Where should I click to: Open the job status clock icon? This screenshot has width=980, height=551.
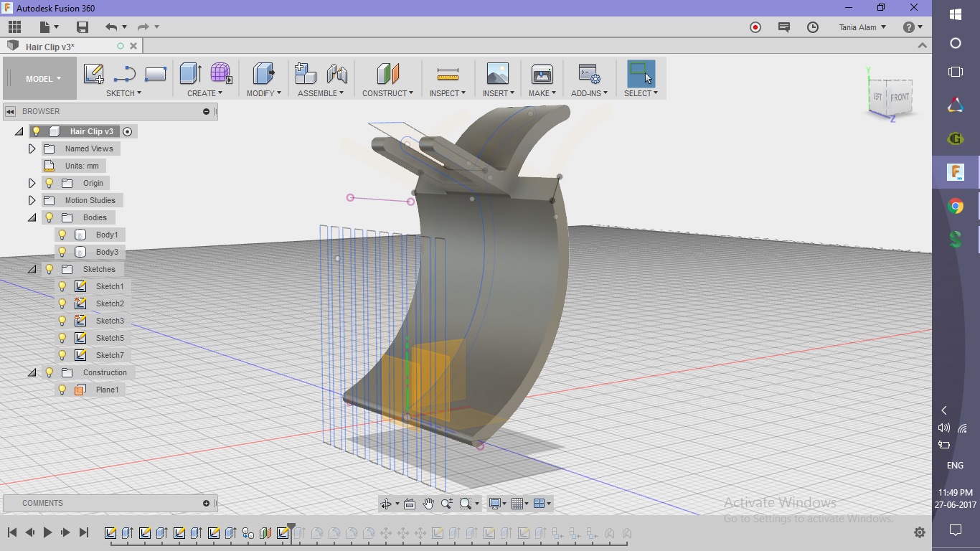tap(813, 27)
